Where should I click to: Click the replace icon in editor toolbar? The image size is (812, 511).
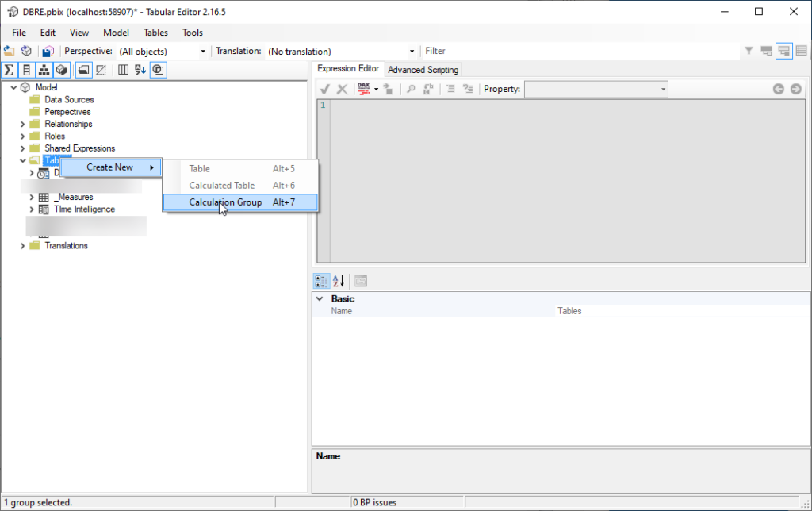click(x=428, y=89)
